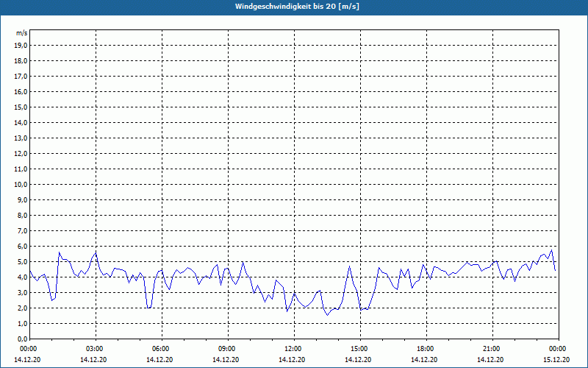Click the "00:00" label dated 15.12.20
Screen dimensions: 588x368
pos(558,349)
